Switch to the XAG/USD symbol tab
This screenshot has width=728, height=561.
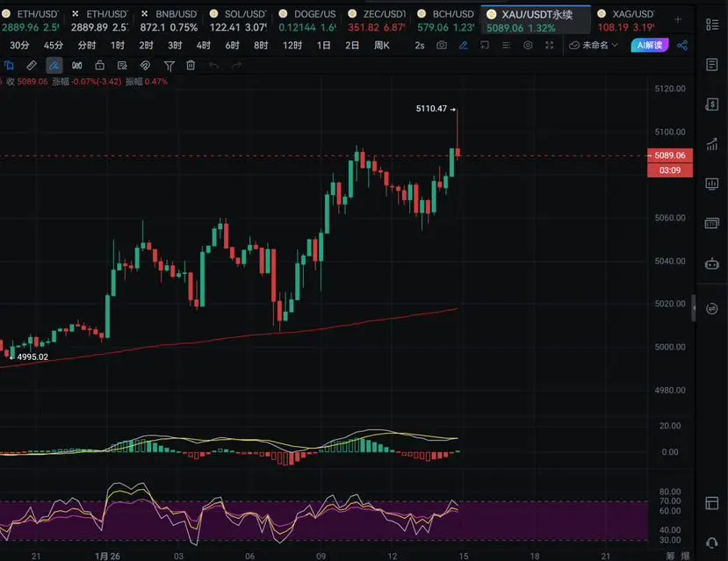point(626,21)
